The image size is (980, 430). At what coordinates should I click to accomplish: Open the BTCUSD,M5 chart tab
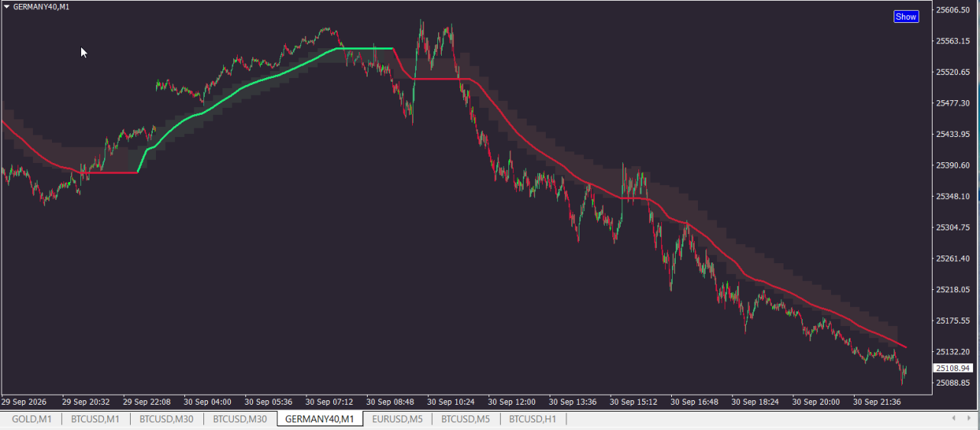[466, 419]
